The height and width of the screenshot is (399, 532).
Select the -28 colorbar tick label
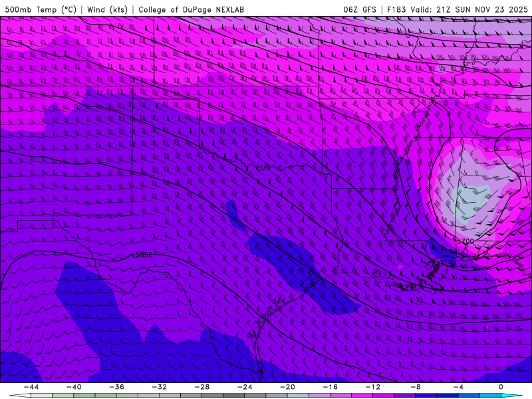[x=202, y=387]
